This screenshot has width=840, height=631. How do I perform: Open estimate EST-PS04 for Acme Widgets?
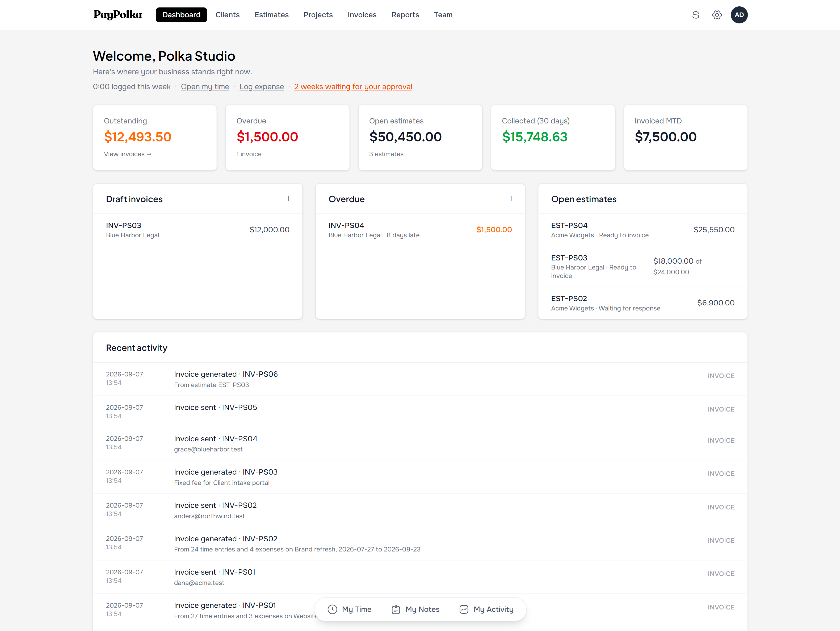point(642,230)
